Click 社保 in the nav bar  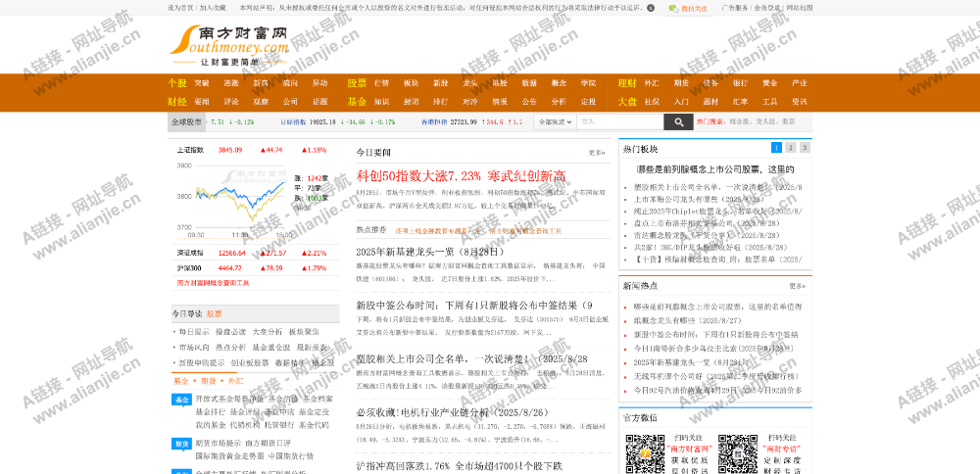652,101
